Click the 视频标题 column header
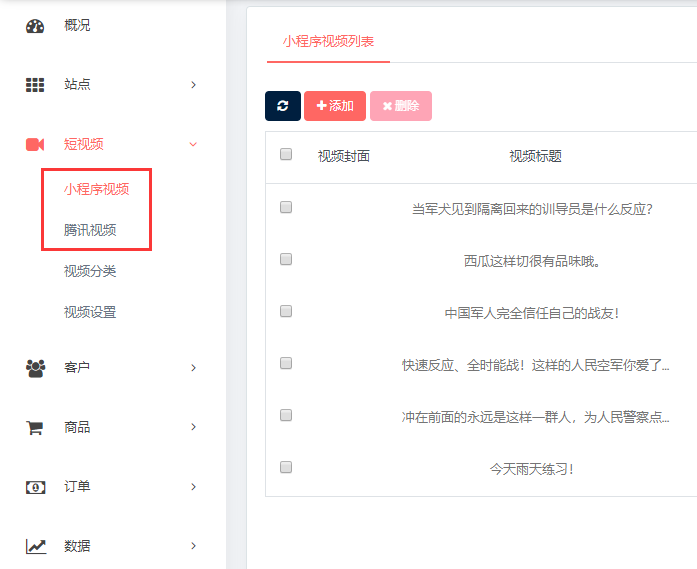 coord(535,156)
